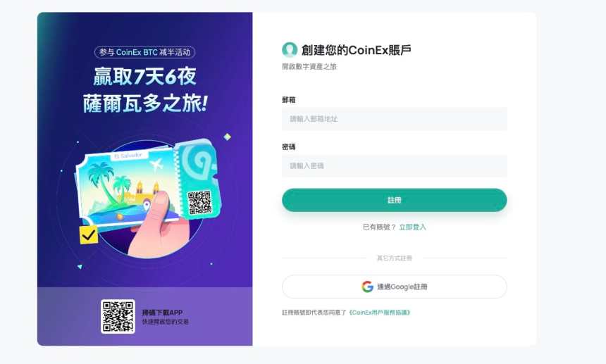Click the teal user avatar icon beside the title
This screenshot has width=606, height=364.
(x=290, y=50)
